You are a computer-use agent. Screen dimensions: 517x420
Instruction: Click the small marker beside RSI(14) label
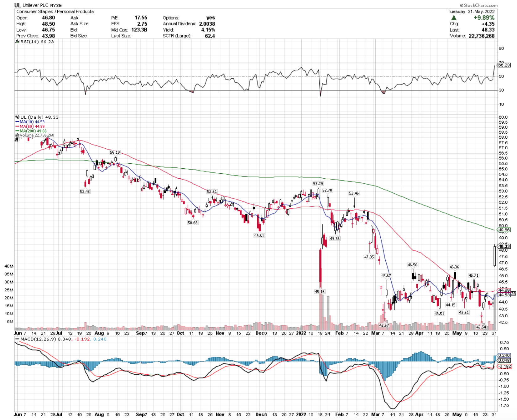point(18,42)
